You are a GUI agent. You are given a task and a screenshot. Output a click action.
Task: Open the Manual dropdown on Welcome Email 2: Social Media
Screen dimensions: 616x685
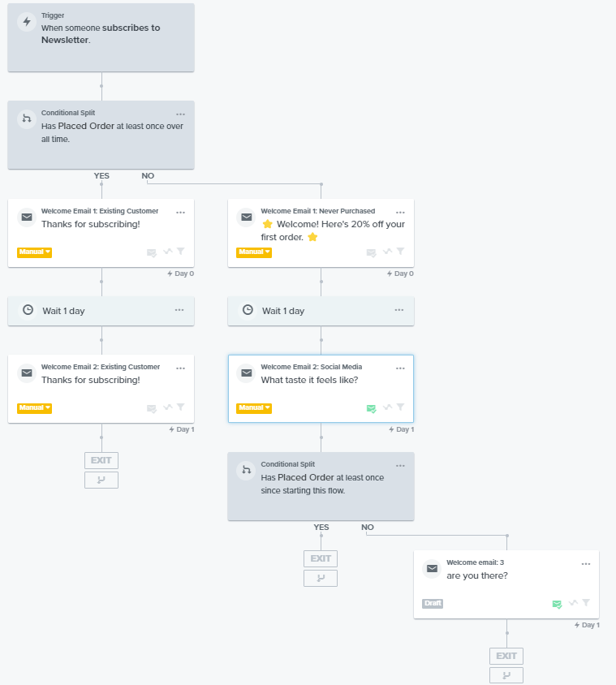tap(254, 407)
